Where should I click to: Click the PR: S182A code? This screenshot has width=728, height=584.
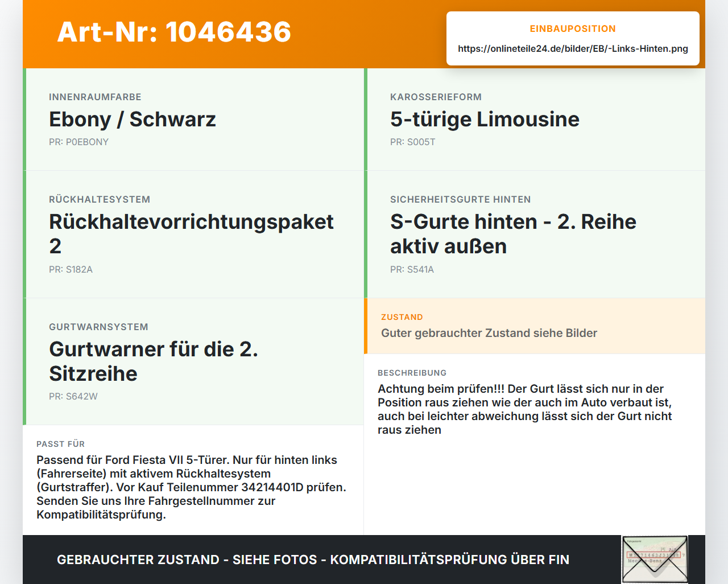71,269
